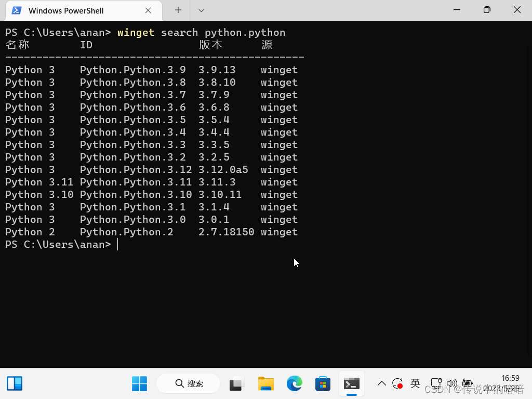Open a new terminal tab
Screen dimensions: 532x399
click(x=178, y=10)
